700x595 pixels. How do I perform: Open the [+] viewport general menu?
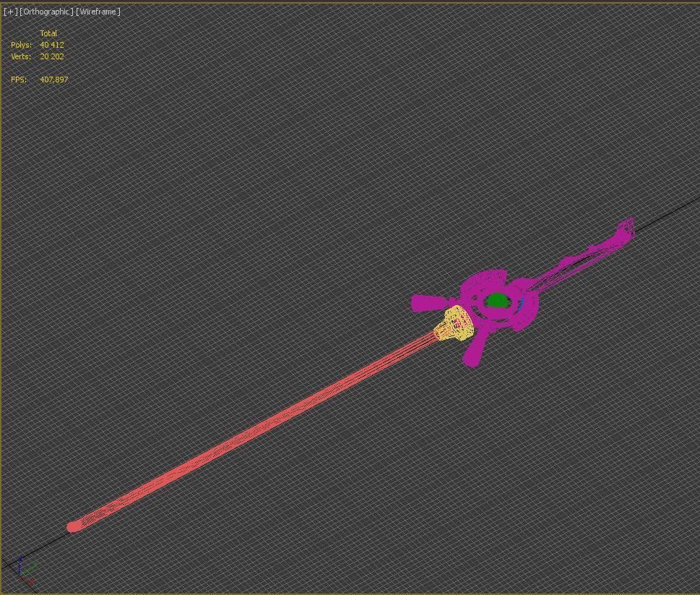point(11,12)
